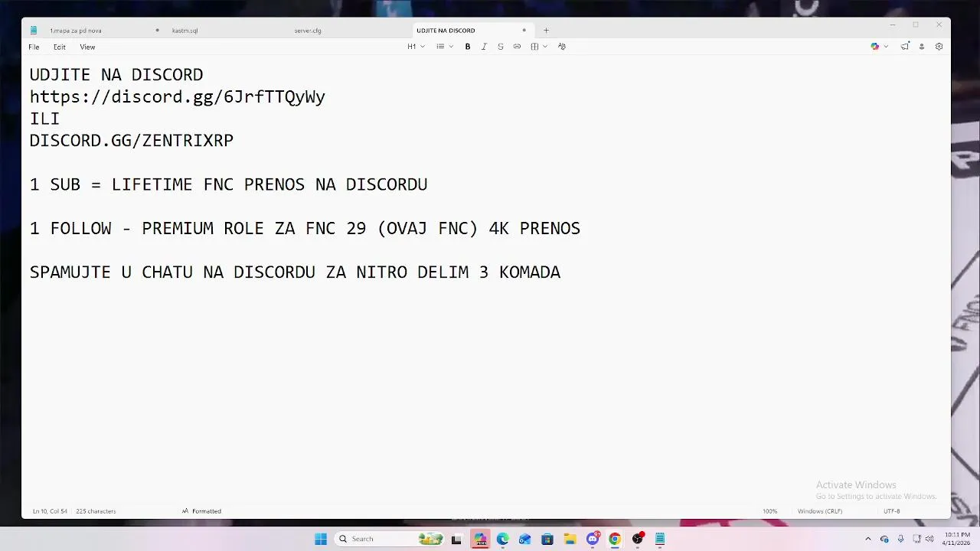The image size is (980, 551).
Task: Click the 1 SUB = LIFETIME FNC line
Action: pos(228,184)
